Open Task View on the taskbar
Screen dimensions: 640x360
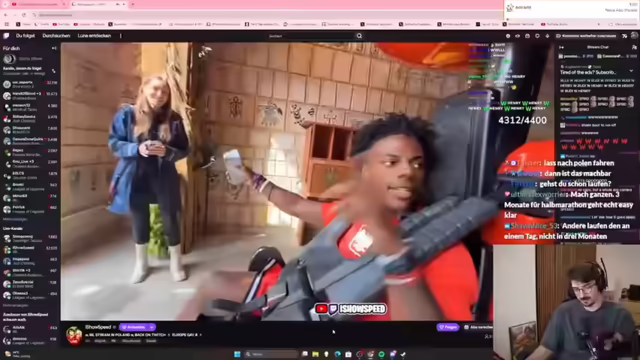(305, 354)
